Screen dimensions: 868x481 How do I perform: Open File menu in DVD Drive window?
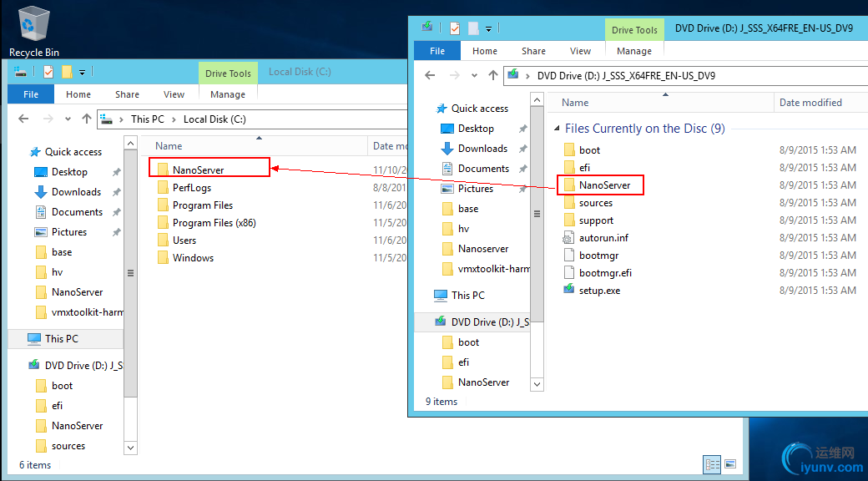[437, 51]
